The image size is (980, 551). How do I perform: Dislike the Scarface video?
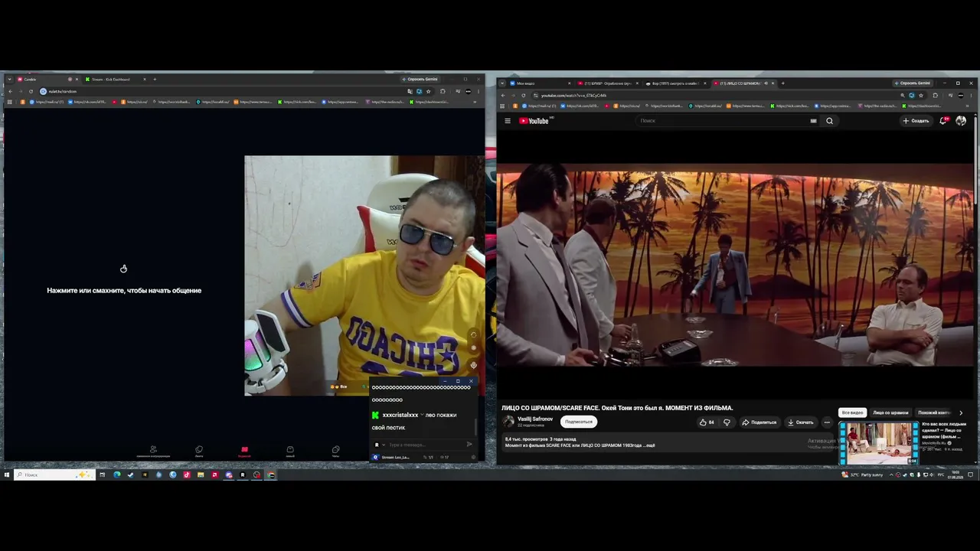click(x=727, y=422)
